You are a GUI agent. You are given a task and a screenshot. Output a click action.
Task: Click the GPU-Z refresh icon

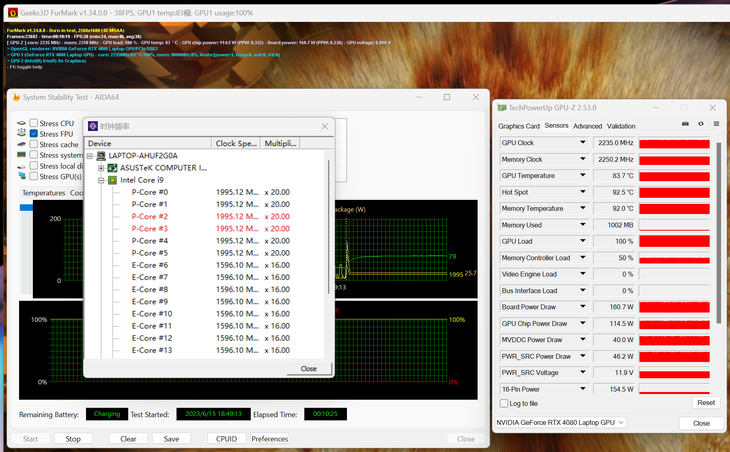(701, 124)
